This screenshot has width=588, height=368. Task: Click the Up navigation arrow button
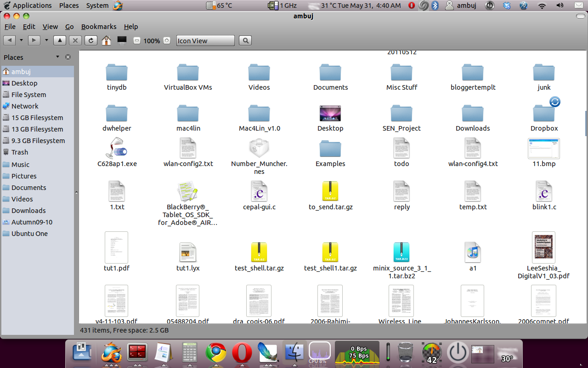(59, 40)
